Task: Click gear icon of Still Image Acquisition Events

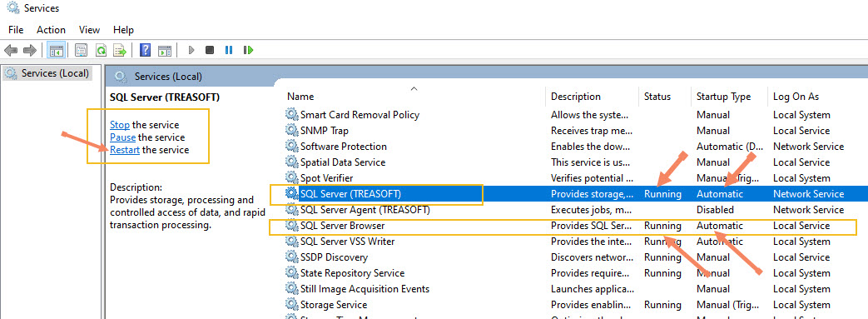Action: tap(291, 289)
